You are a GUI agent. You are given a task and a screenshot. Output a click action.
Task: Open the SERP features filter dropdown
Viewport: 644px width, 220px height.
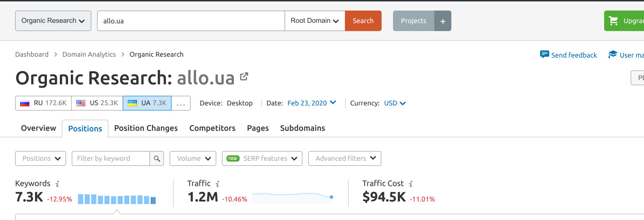click(x=262, y=158)
